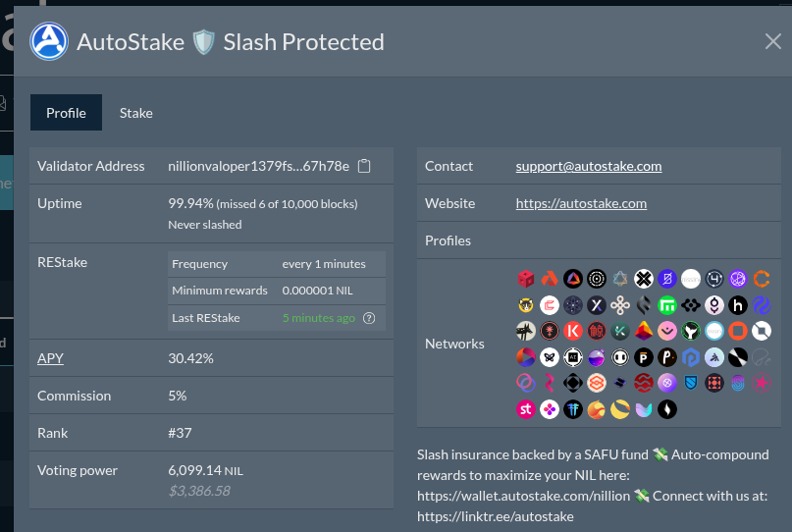
Task: Select the $3,386.58 dollar value
Action: click(199, 491)
